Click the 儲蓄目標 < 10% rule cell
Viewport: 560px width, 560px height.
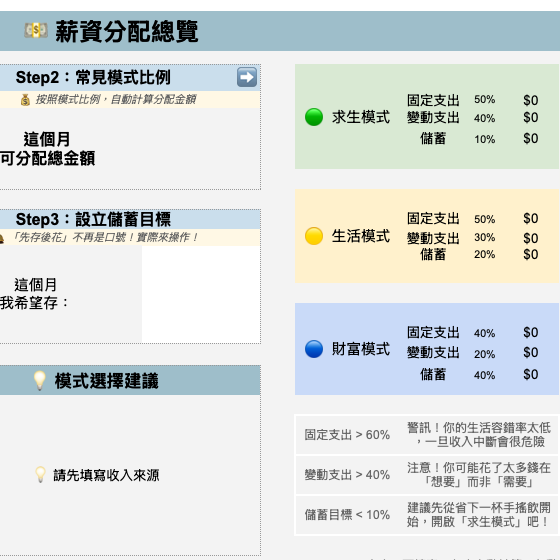pos(347,515)
